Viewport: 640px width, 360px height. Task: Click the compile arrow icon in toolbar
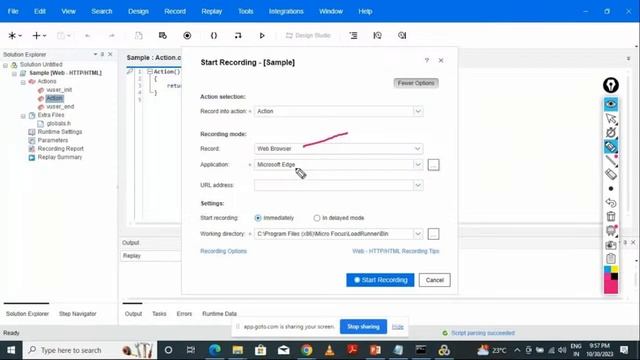click(x=238, y=36)
